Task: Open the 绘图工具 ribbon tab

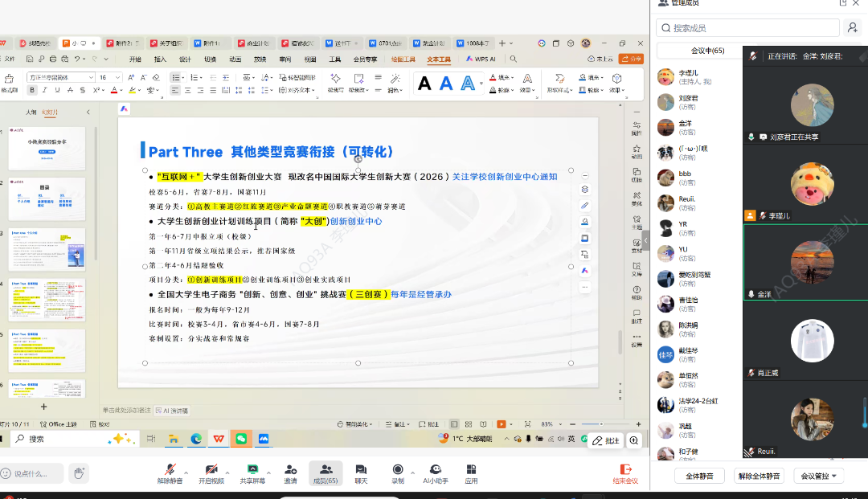Action: [403, 59]
